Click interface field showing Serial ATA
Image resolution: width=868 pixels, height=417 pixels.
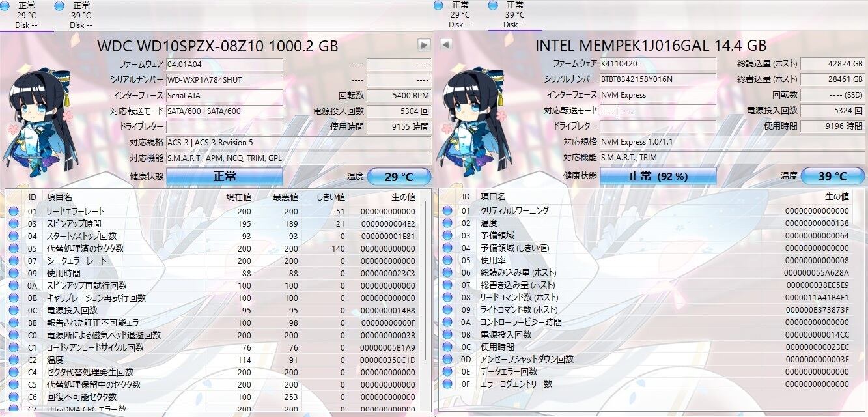pyautogui.click(x=225, y=95)
